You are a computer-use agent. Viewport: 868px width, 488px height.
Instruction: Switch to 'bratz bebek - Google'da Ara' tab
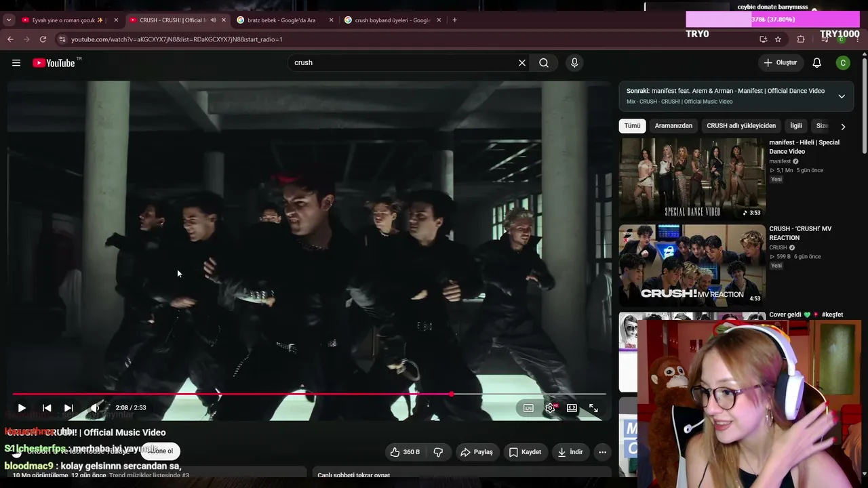click(281, 20)
